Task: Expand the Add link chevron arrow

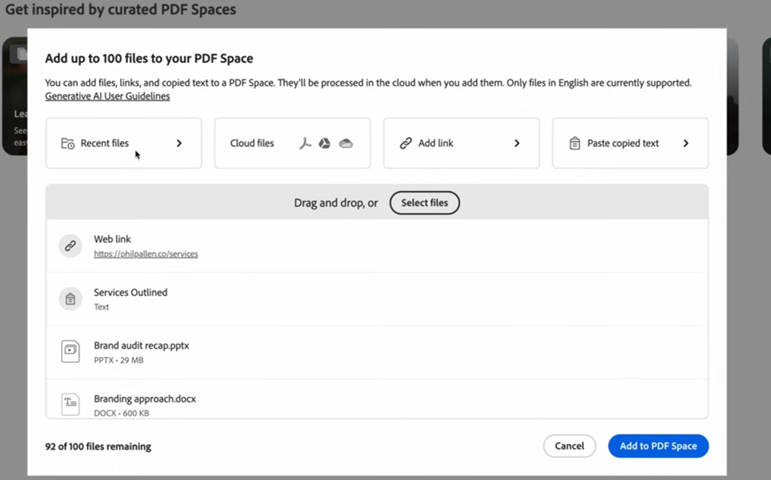Action: (x=517, y=144)
